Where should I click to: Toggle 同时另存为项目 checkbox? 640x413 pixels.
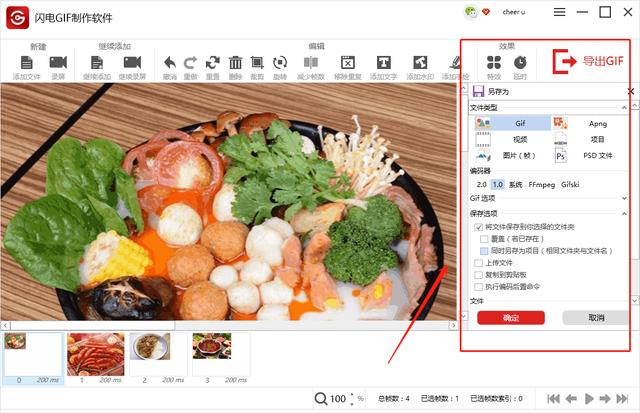tap(484, 251)
